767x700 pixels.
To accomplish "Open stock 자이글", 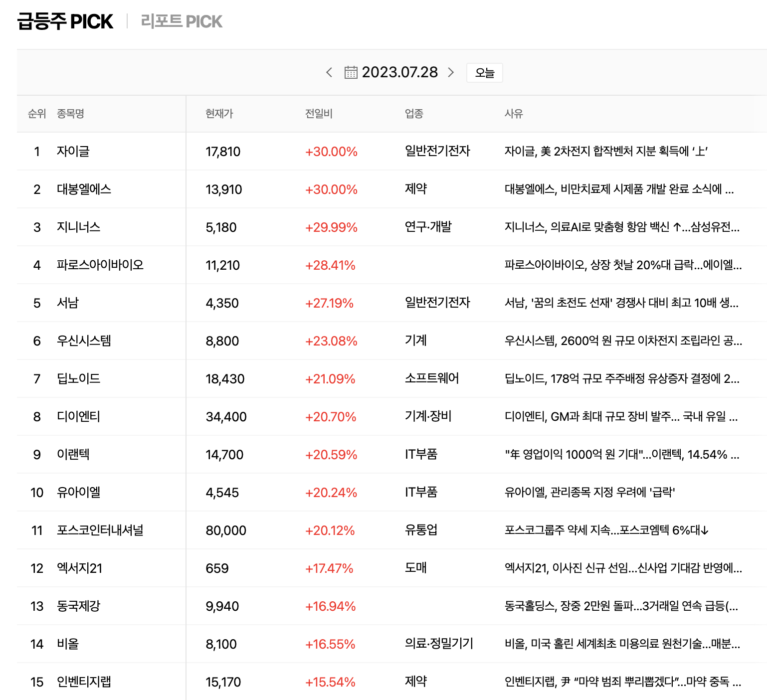I will click(73, 151).
